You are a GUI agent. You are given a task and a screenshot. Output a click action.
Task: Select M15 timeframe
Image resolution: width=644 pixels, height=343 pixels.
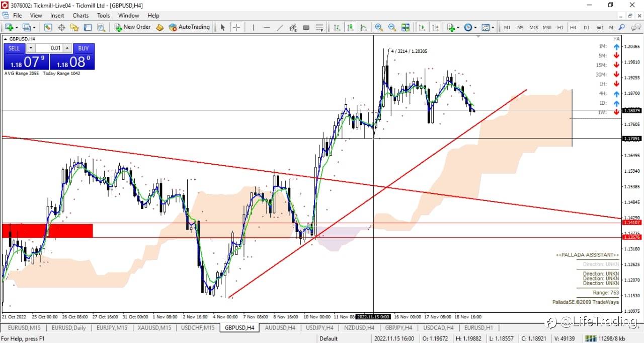[533, 27]
